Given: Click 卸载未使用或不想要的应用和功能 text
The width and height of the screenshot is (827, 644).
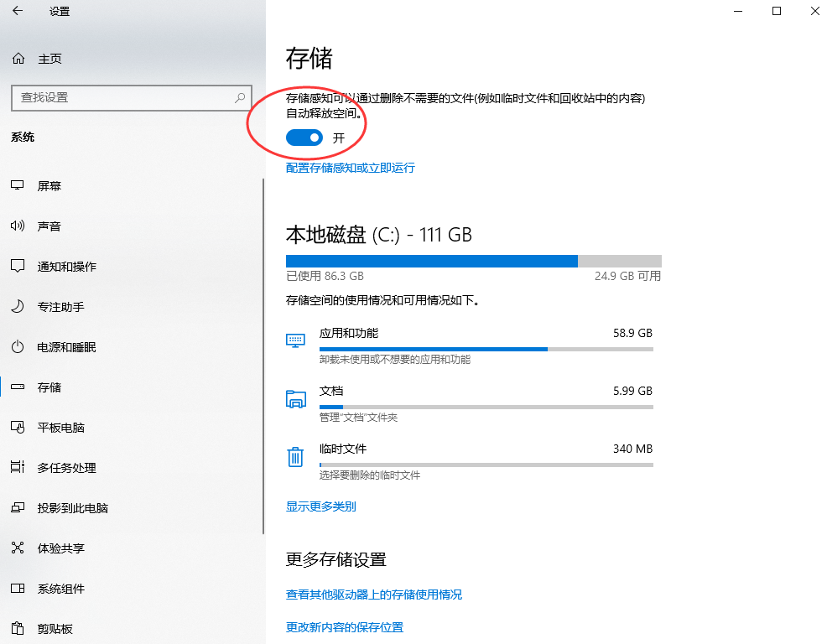Looking at the screenshot, I should (x=395, y=359).
